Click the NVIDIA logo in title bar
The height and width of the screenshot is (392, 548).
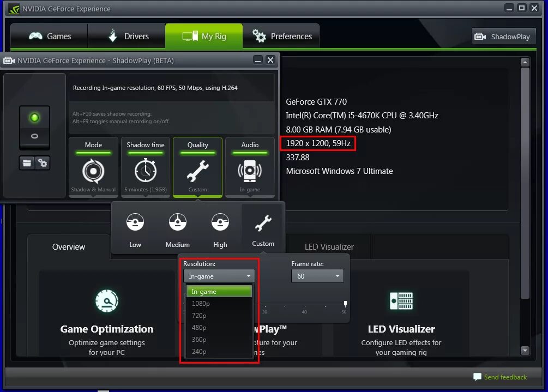[14, 9]
